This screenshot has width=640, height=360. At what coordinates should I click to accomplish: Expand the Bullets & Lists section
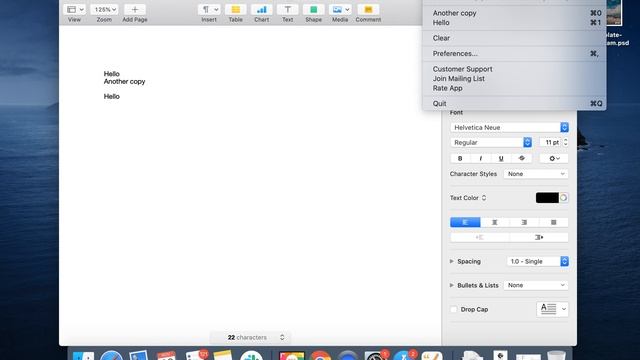[x=452, y=285]
